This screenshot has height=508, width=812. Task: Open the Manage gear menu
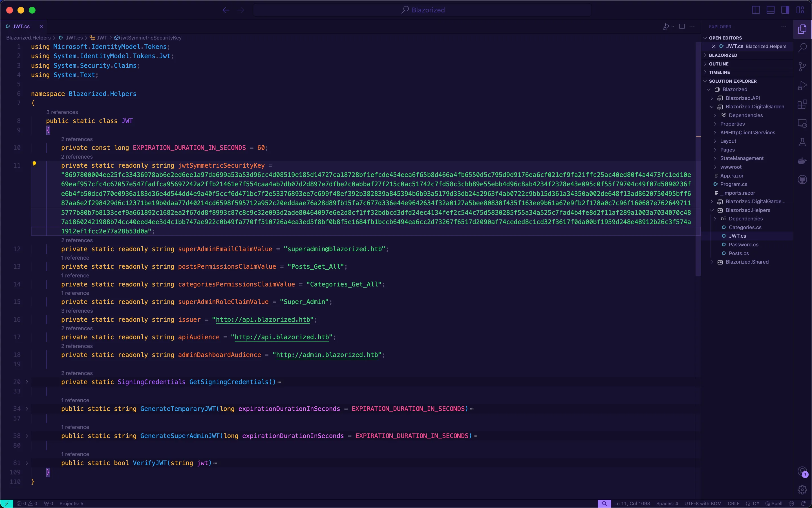pyautogui.click(x=802, y=490)
